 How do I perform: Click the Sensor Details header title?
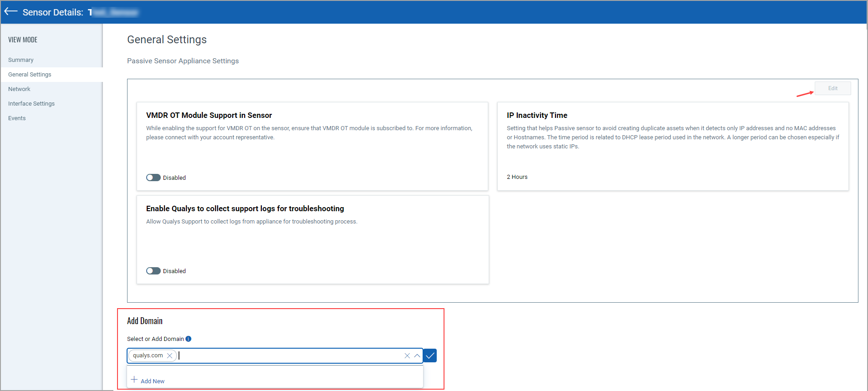[53, 12]
